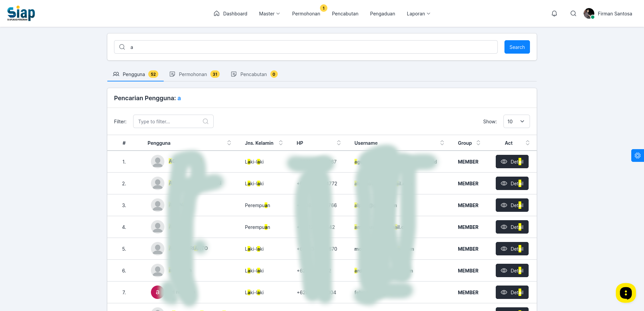Open the notifications bell icon

(x=554, y=14)
